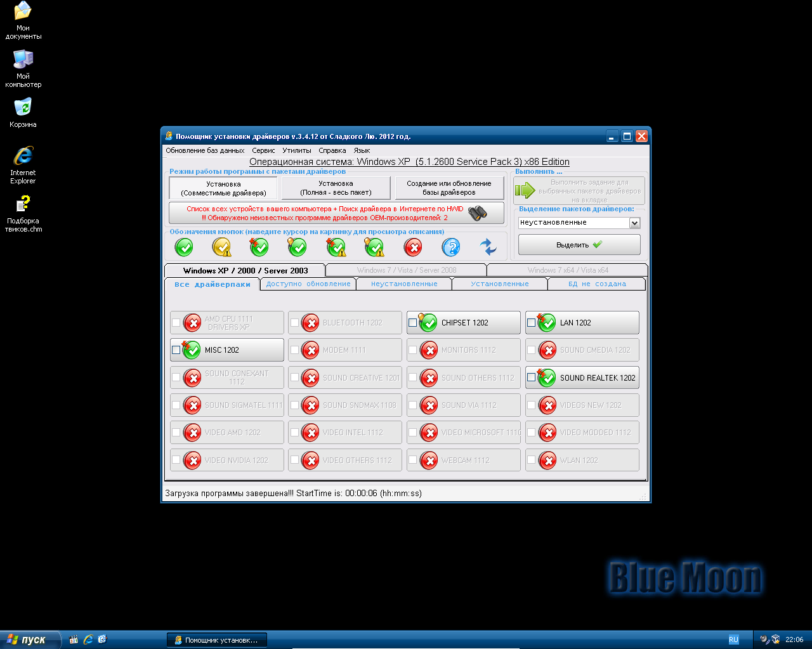Tick the SOUND OTHERS 1112 checkbox
Viewport: 812px width, 649px height.
[x=413, y=377]
